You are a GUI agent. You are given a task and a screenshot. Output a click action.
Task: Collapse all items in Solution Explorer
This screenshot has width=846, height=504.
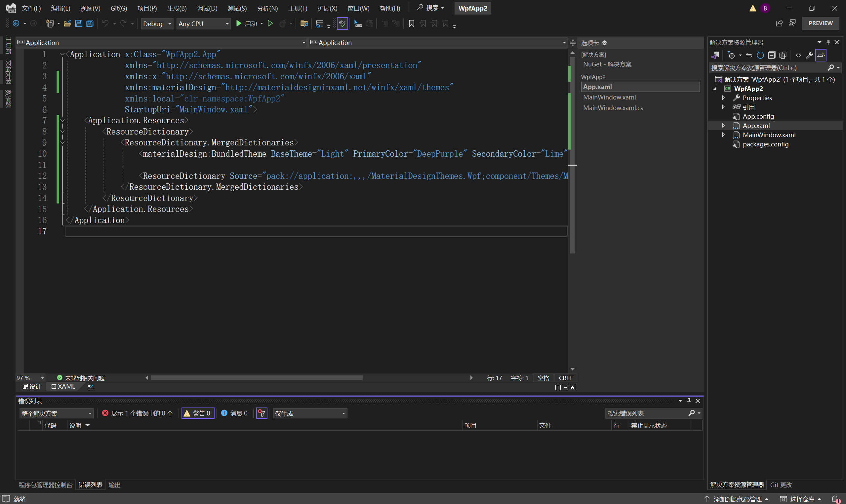pyautogui.click(x=772, y=55)
